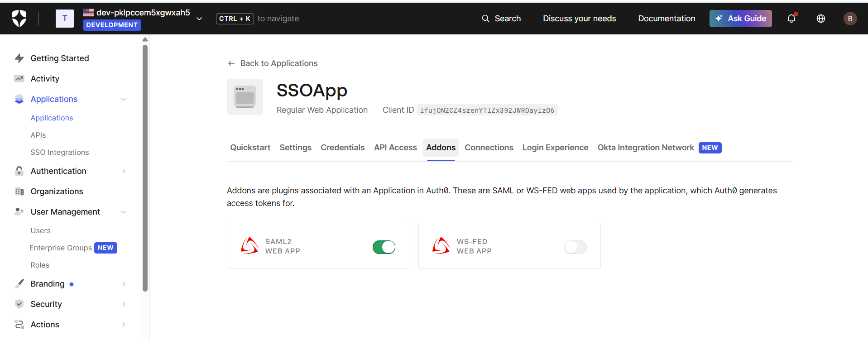Click the sidebar scroll up arrow
This screenshot has width=868, height=340.
[145, 39]
